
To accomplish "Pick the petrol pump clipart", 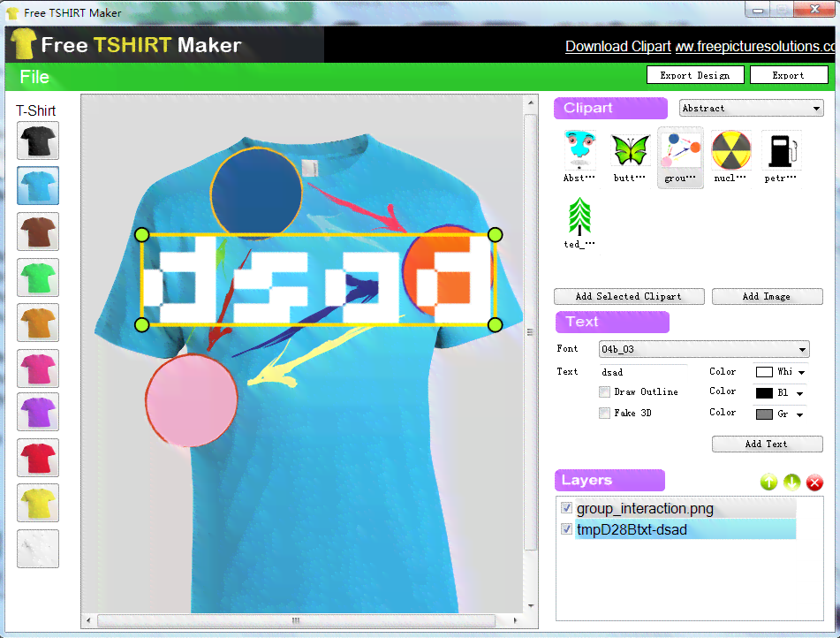I will pos(781,157).
